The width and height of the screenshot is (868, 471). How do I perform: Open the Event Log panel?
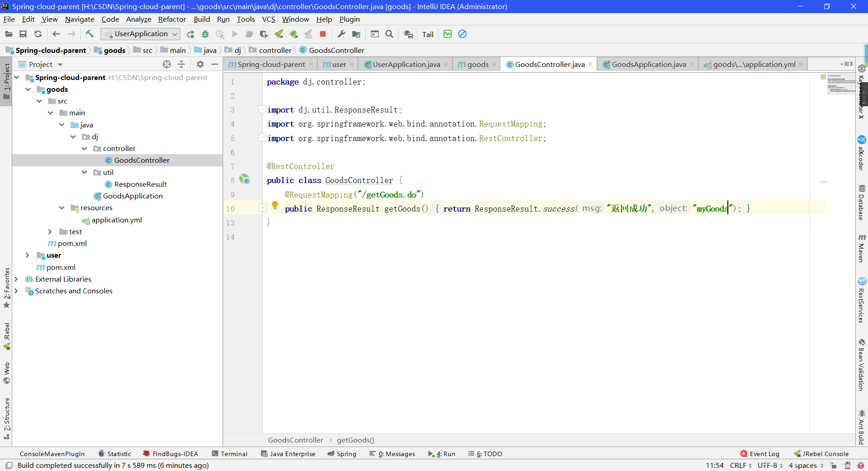tap(760, 454)
